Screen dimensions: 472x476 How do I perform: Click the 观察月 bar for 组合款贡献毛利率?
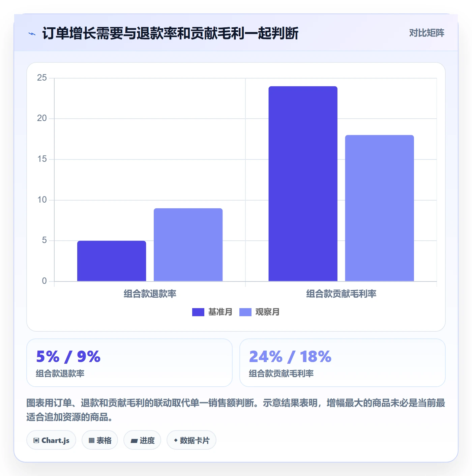tap(380, 208)
